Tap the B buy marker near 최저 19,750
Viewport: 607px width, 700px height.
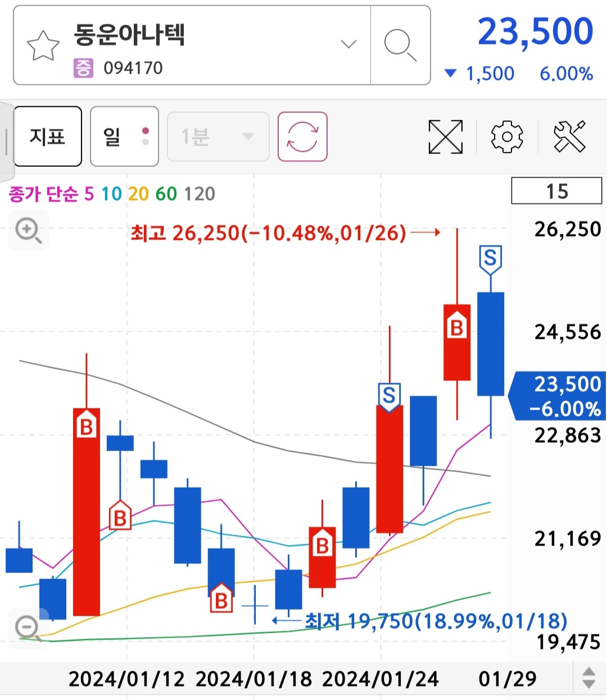pyautogui.click(x=221, y=598)
